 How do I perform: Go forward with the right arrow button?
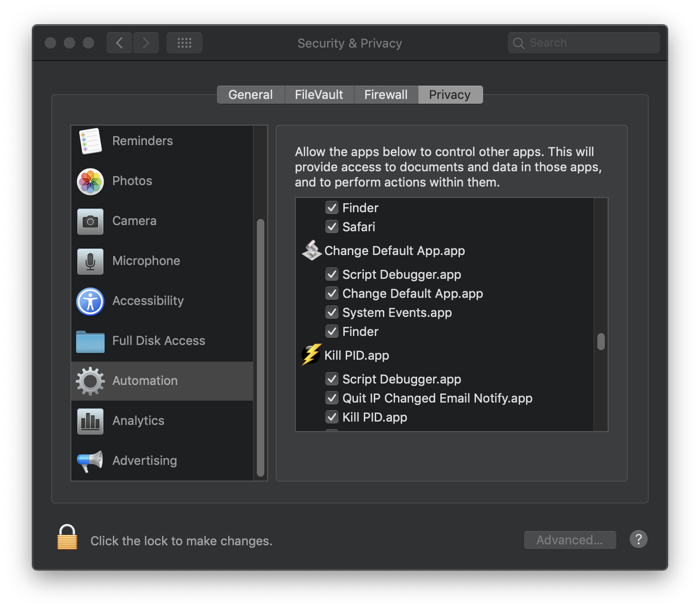pyautogui.click(x=146, y=43)
